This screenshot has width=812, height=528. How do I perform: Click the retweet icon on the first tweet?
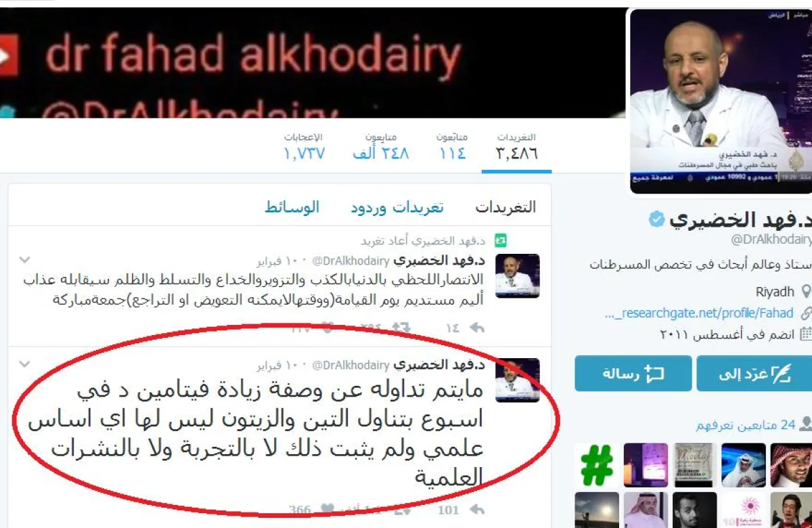[401, 328]
